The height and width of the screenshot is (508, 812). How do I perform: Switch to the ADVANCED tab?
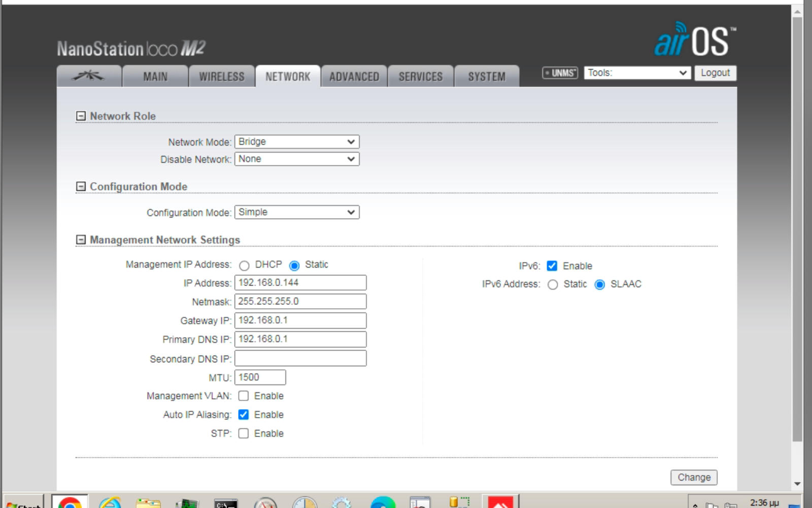354,76
